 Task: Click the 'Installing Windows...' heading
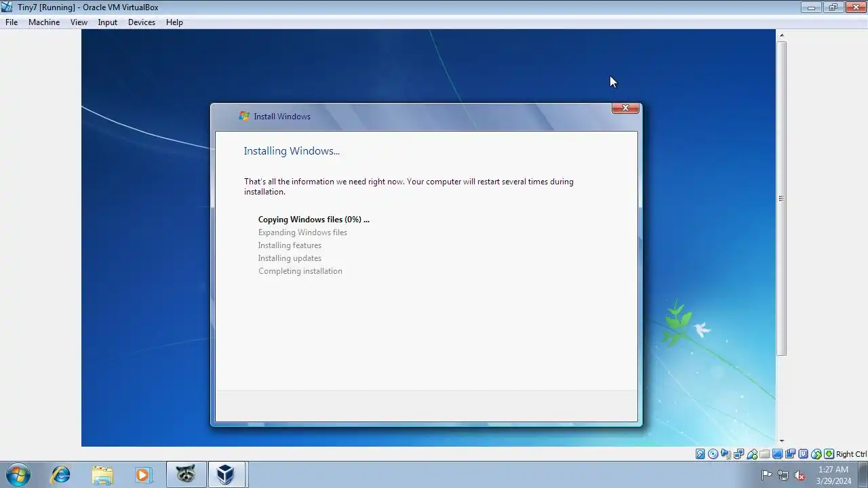click(292, 150)
